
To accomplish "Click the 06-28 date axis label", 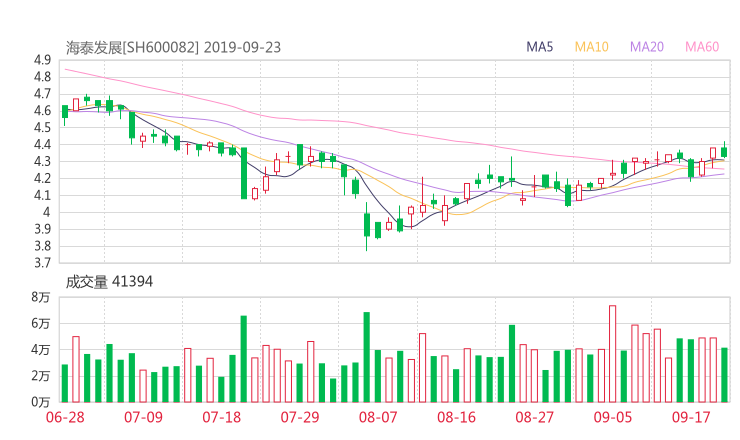I will coord(65,417).
